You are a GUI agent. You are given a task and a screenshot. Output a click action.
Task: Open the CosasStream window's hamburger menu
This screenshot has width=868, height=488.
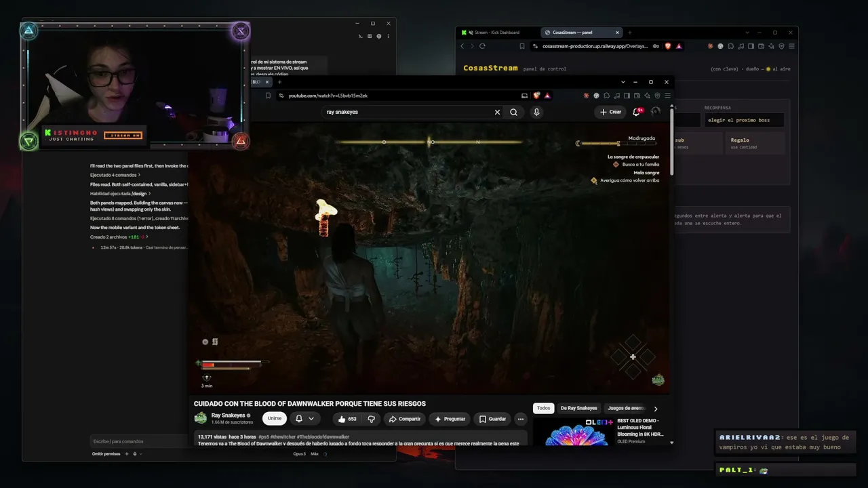pyautogui.click(x=791, y=46)
